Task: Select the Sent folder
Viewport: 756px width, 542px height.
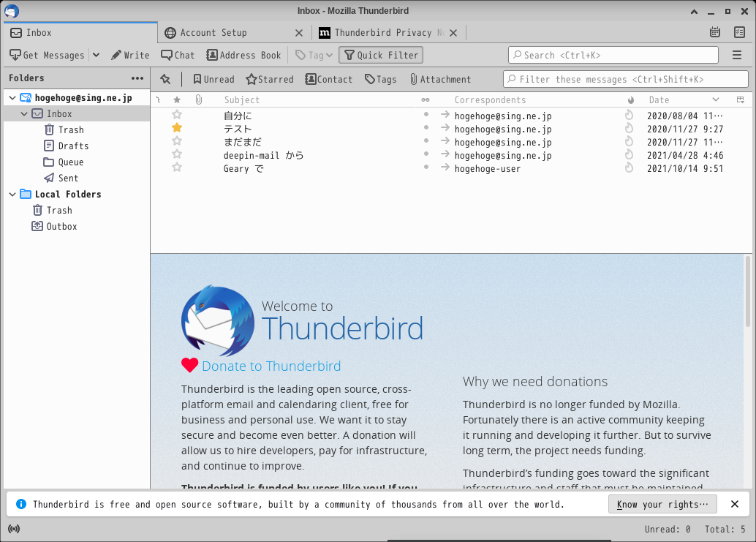Action: click(61, 178)
